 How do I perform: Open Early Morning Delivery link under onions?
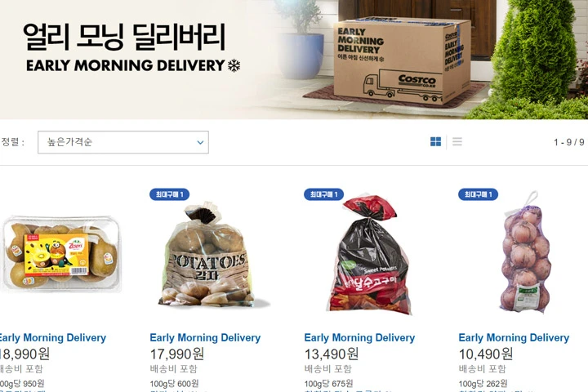coord(514,337)
